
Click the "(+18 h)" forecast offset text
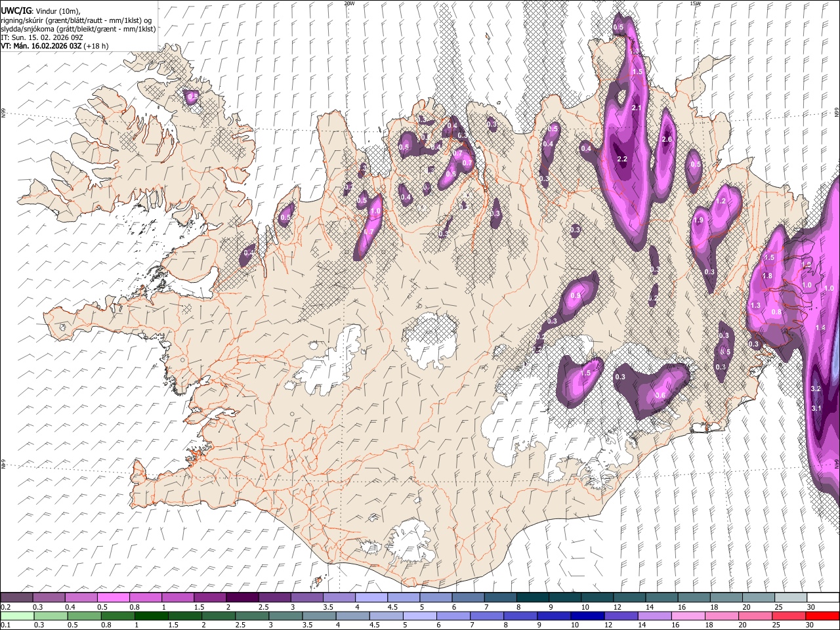click(96, 46)
